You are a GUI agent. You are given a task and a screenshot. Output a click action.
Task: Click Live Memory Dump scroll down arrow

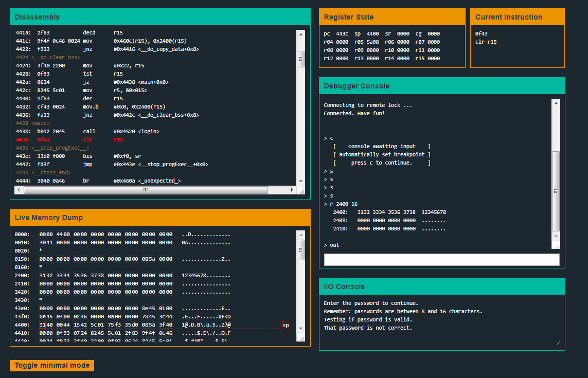pyautogui.click(x=301, y=329)
